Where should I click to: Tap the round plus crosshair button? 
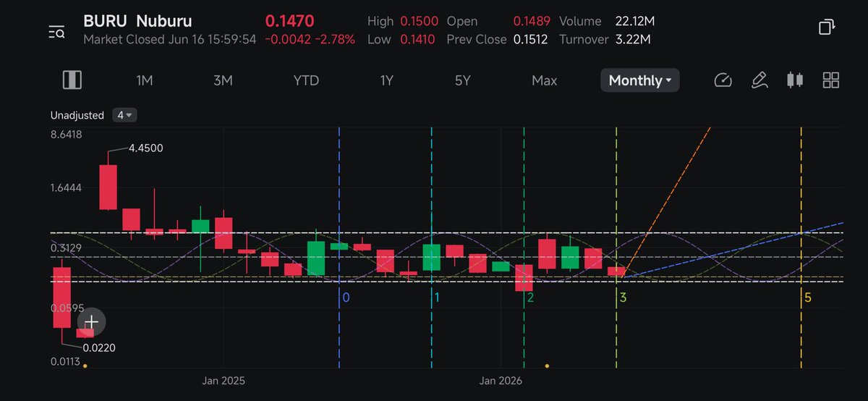(x=91, y=323)
